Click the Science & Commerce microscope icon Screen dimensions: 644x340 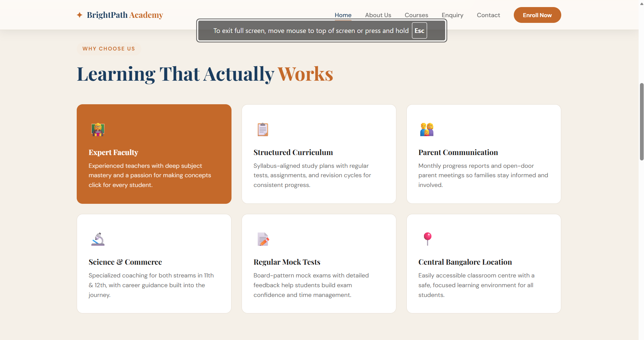pyautogui.click(x=98, y=239)
